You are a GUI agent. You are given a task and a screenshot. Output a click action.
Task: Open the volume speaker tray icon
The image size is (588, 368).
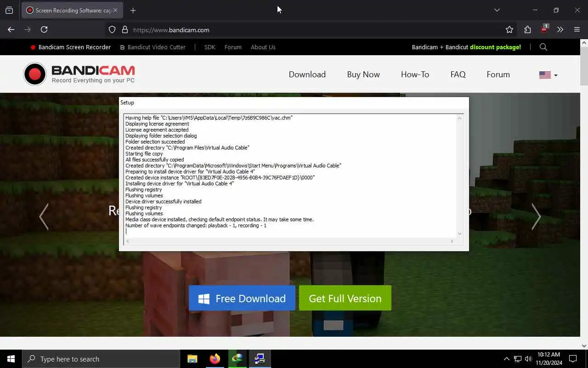[528, 359]
